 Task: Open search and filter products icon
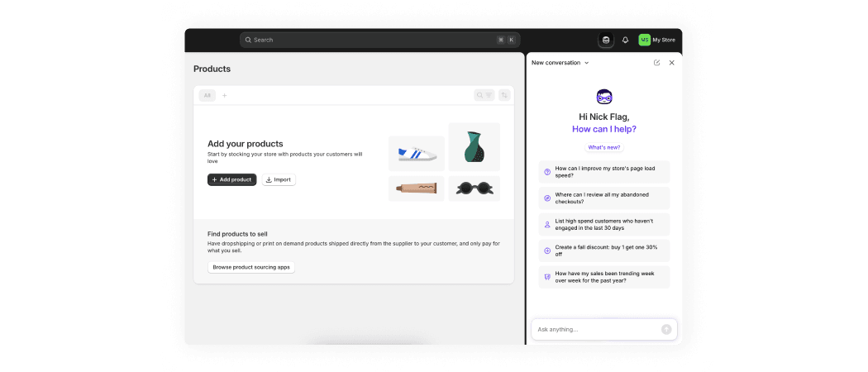pos(484,95)
